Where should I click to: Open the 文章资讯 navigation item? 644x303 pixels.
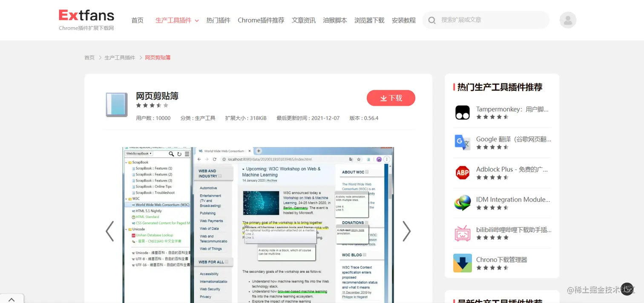click(x=304, y=20)
